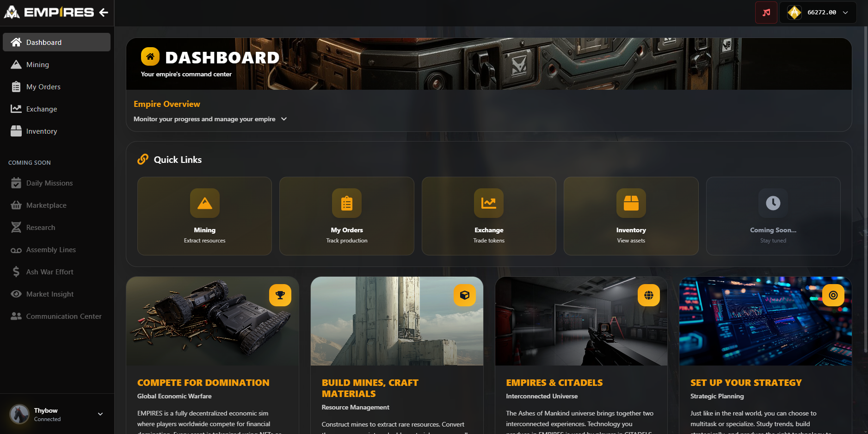
Task: Click the trophy icon on Compete card
Action: (x=280, y=295)
